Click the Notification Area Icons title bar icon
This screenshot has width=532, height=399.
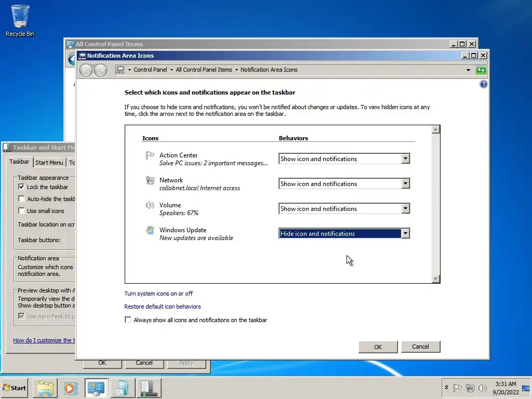83,56
